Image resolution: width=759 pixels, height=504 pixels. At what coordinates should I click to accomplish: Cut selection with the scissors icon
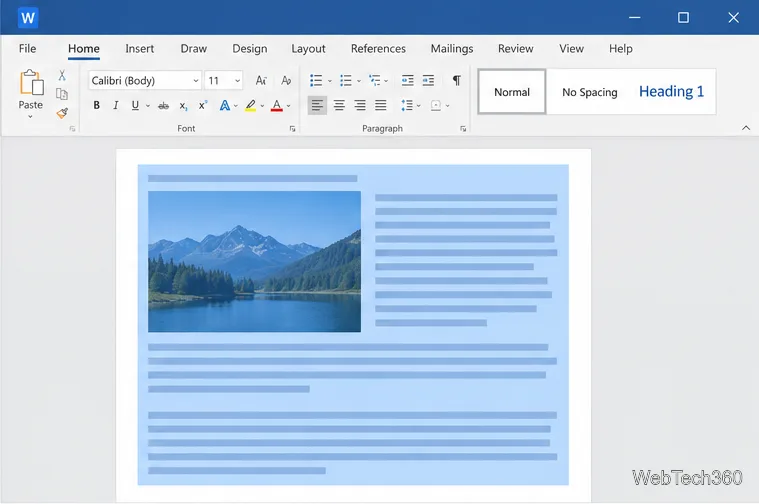(62, 75)
